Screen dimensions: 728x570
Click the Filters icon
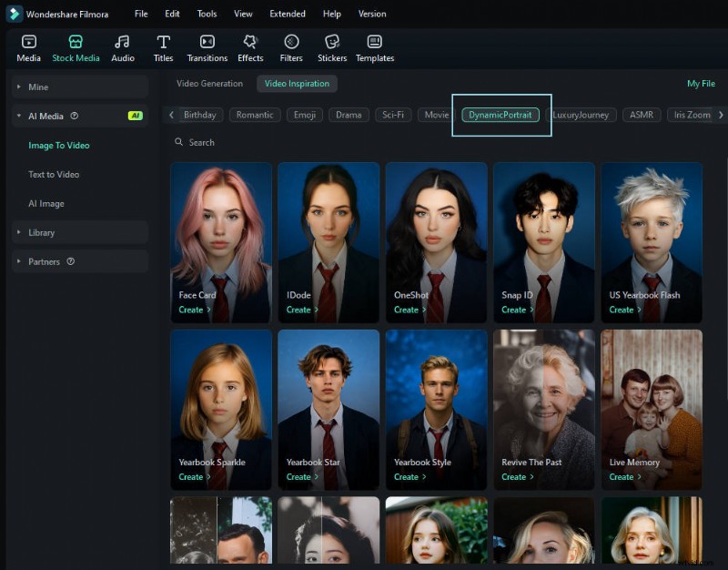coord(291,47)
